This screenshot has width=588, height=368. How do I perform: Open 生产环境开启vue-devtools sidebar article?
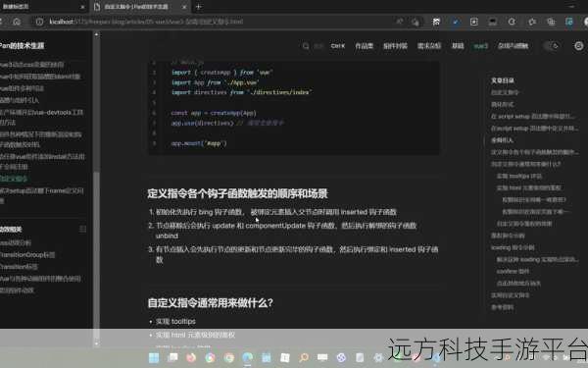[41, 117]
